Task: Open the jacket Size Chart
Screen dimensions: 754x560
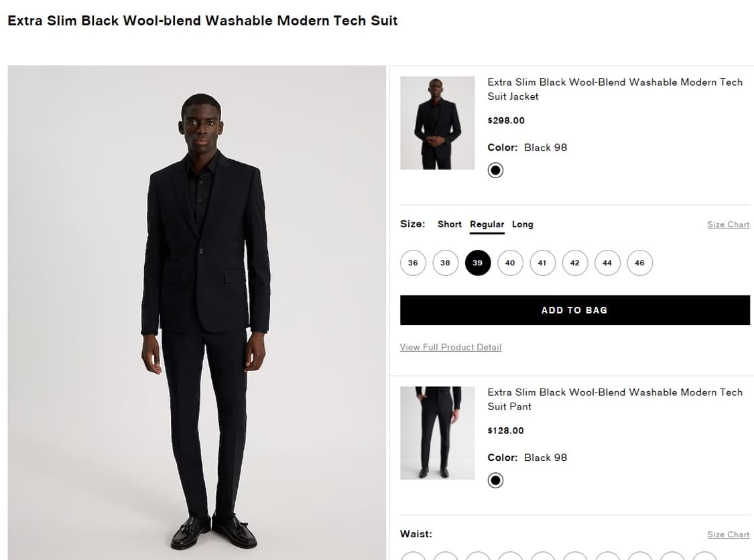Action: [729, 224]
